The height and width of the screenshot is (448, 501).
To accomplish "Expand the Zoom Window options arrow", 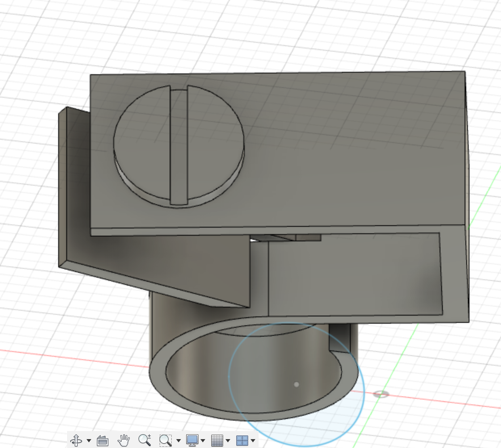I will coord(179,441).
